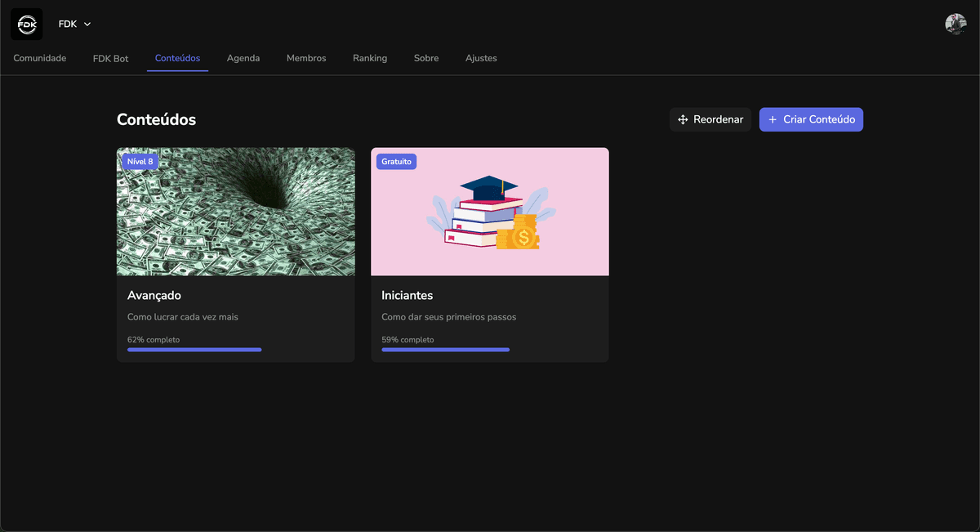Click the 'Gratuito' badge on Iniciantes card
Screen dimensions: 980x532
point(396,161)
